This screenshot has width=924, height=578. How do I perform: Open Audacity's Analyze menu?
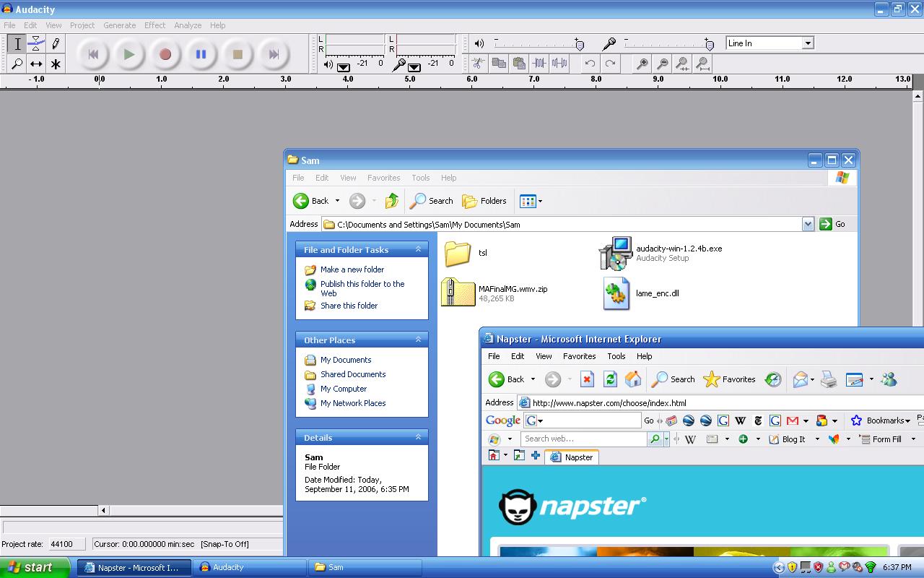(x=188, y=25)
